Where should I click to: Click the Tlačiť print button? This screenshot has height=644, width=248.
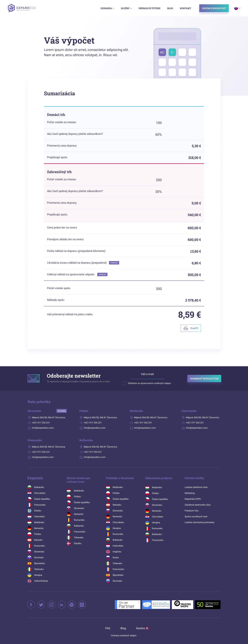point(191,328)
